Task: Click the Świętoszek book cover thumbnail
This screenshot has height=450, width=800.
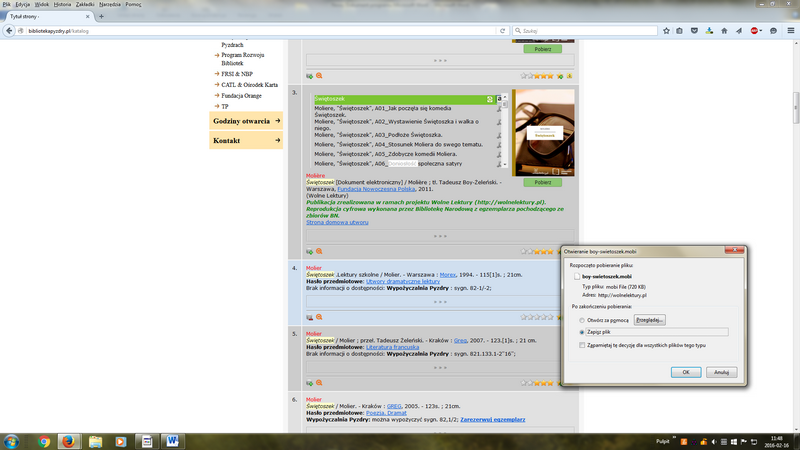Action: tap(543, 133)
